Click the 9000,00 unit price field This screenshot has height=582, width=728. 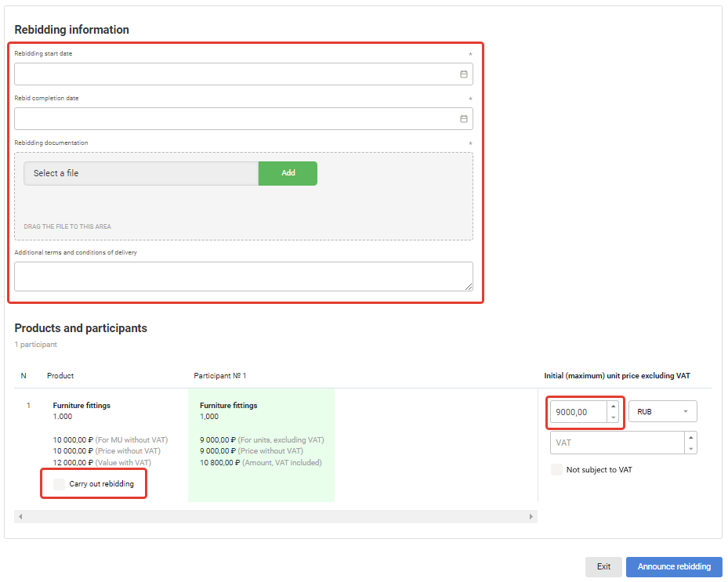[x=578, y=412]
